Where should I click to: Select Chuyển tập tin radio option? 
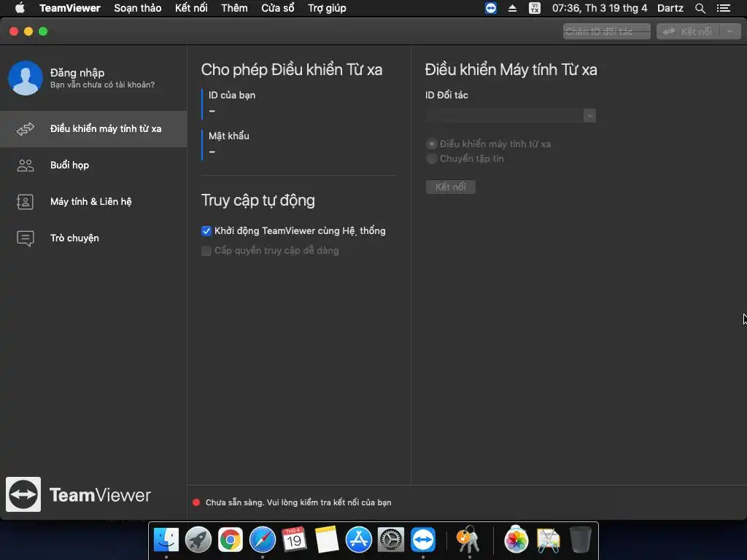432,158
